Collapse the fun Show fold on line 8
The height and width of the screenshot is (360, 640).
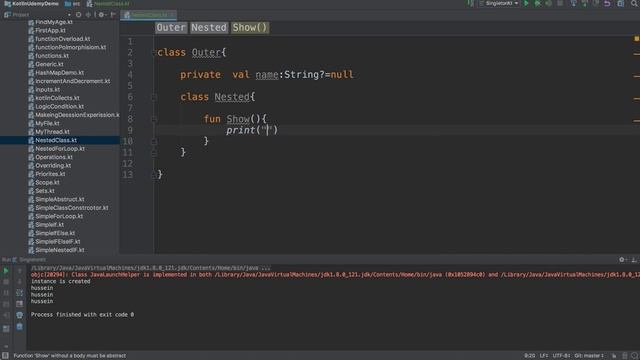coord(154,119)
